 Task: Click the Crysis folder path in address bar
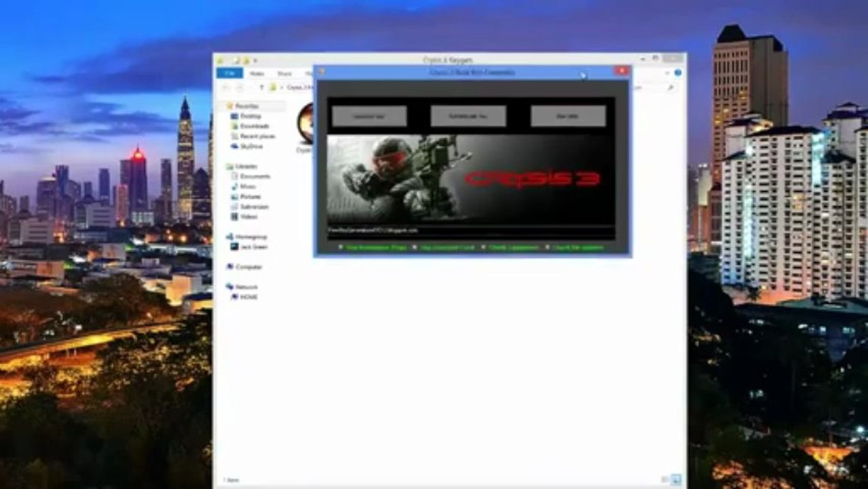click(x=299, y=88)
